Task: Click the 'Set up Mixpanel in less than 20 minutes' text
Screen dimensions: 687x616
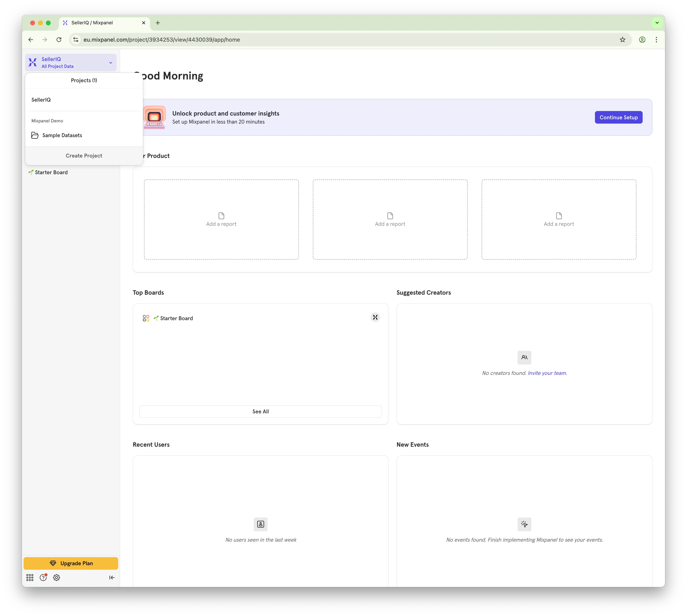Action: (218, 122)
